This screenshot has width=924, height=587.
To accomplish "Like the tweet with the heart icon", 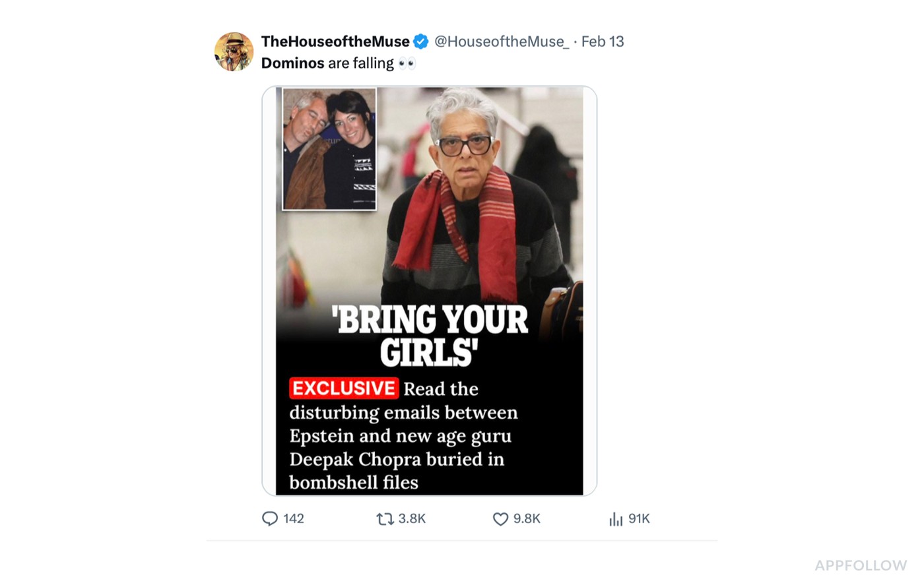I will (500, 519).
